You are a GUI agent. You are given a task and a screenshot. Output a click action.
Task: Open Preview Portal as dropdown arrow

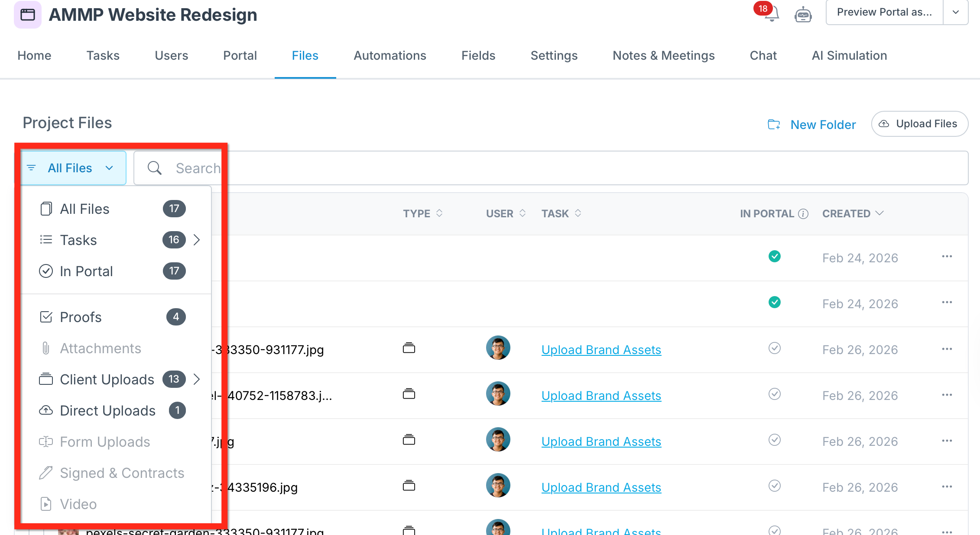pyautogui.click(x=955, y=13)
